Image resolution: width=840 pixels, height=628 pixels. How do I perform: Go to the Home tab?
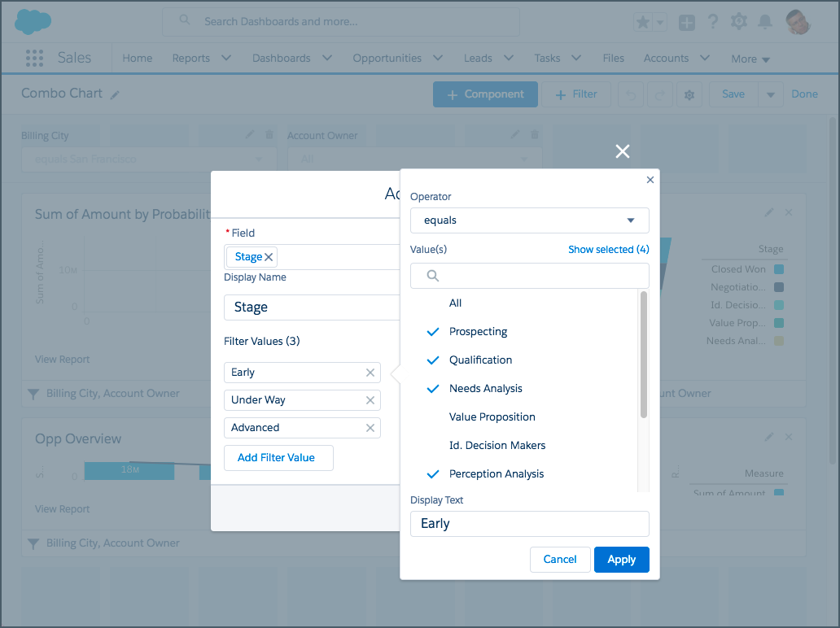[138, 59]
